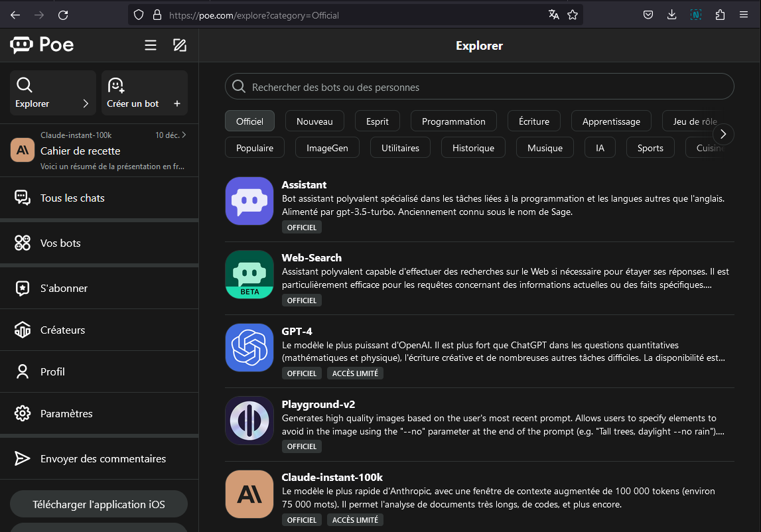Select the ImageGen category
761x532 pixels.
coord(327,148)
